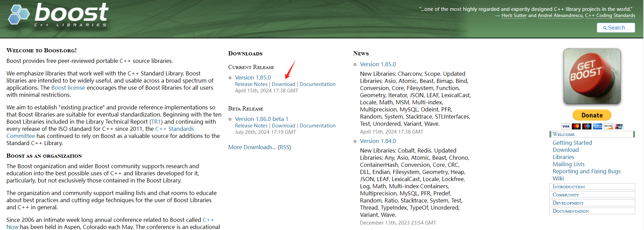Viewport: 644px width, 230px height.
Task: Click in the Search box
Action: (616, 28)
